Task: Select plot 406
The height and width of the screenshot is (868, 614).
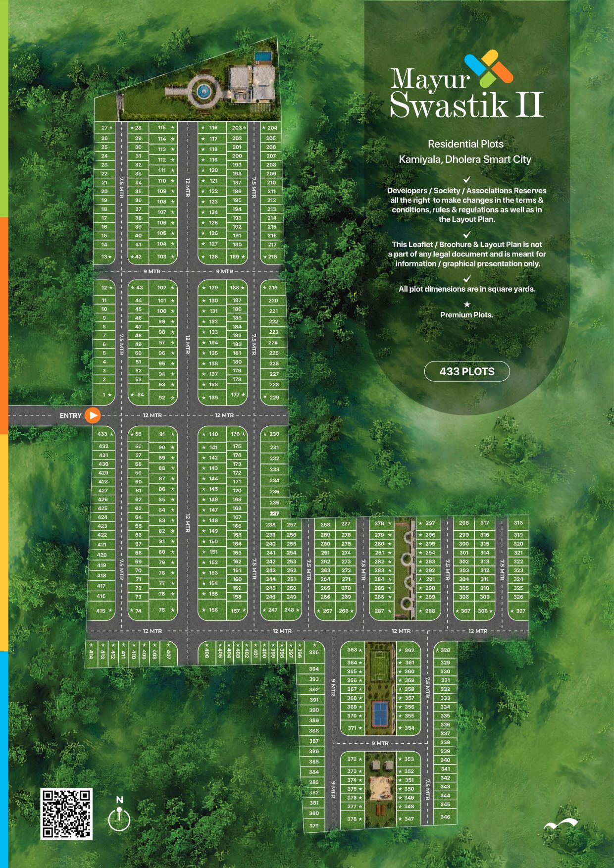Action: pyautogui.click(x=206, y=654)
